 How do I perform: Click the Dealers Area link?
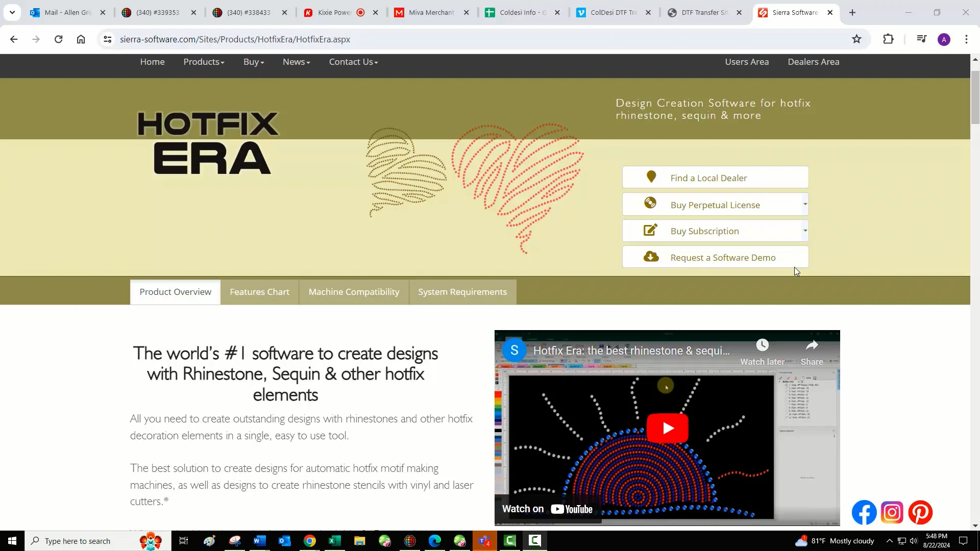tap(813, 62)
